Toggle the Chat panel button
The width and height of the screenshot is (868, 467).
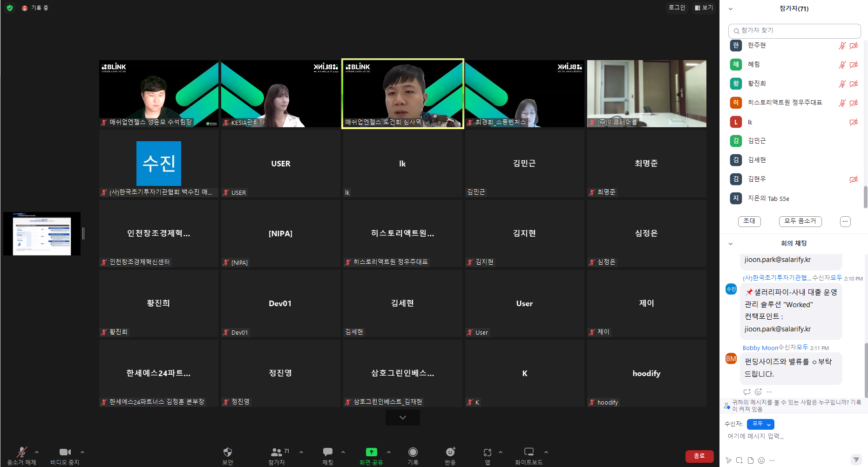pyautogui.click(x=328, y=453)
